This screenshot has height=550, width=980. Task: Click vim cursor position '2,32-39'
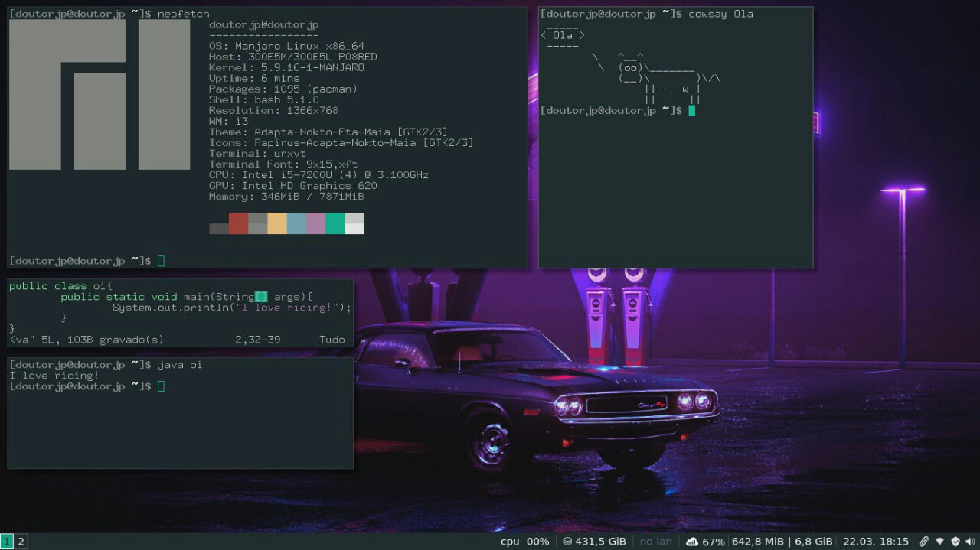(x=258, y=340)
